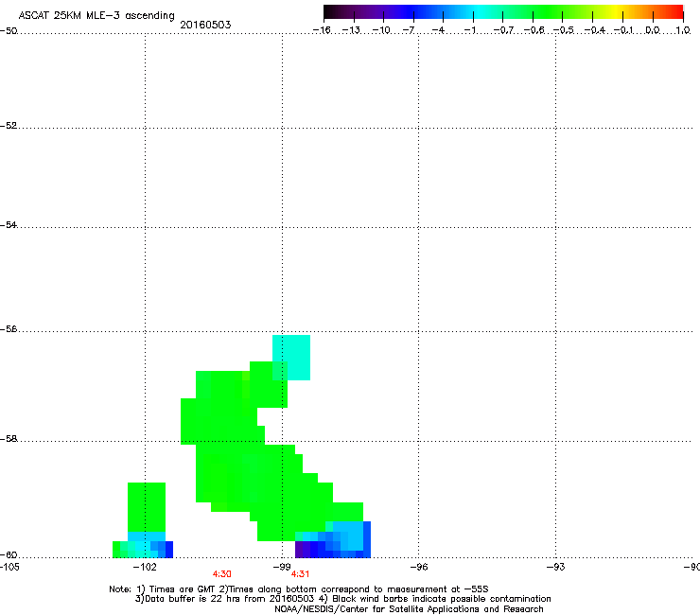Image resolution: width=700 pixels, height=615 pixels.
Task: Click the -105 longitude axis label
Action: pyautogui.click(x=9, y=567)
